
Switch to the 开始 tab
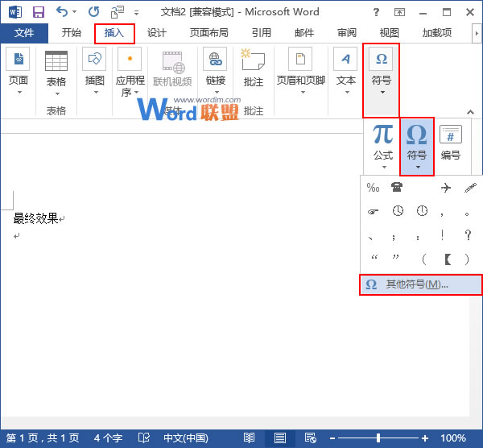click(71, 33)
